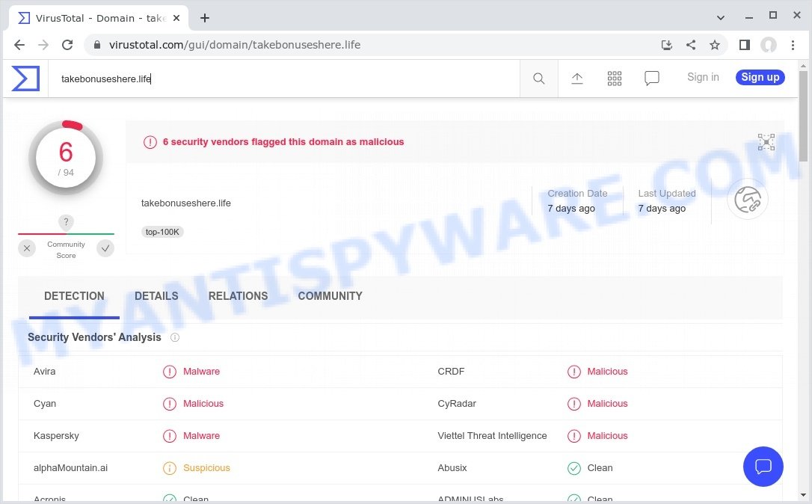Click the alphaMountain.ai suspicious warning icon

point(169,468)
